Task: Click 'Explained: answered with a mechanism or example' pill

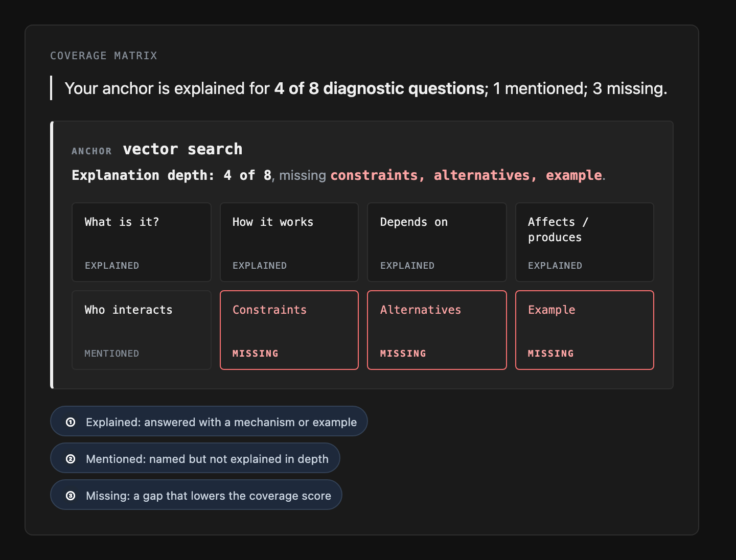Action: tap(209, 421)
